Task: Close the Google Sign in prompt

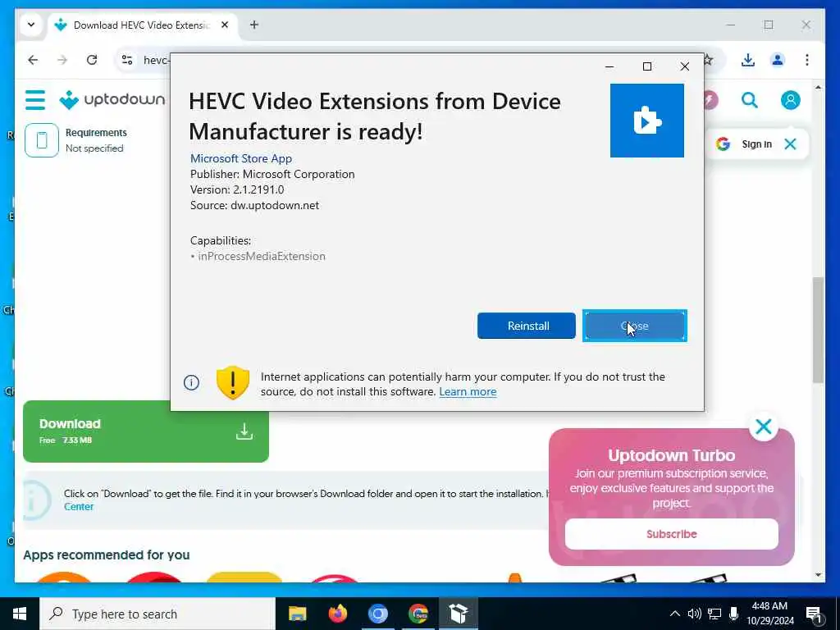Action: (790, 144)
